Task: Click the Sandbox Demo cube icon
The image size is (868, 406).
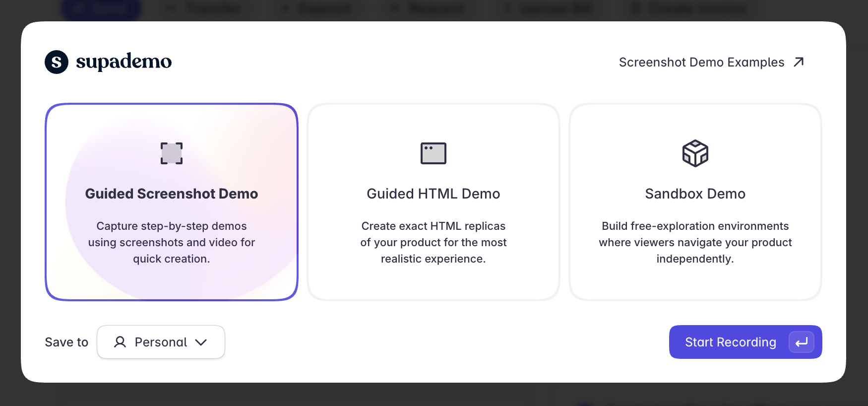Action: click(695, 153)
